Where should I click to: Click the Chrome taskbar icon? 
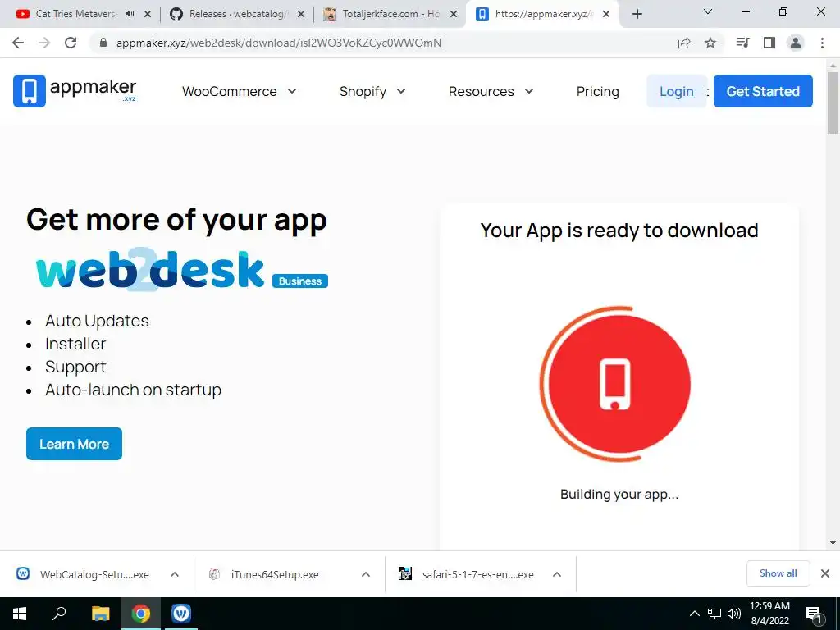pos(141,614)
